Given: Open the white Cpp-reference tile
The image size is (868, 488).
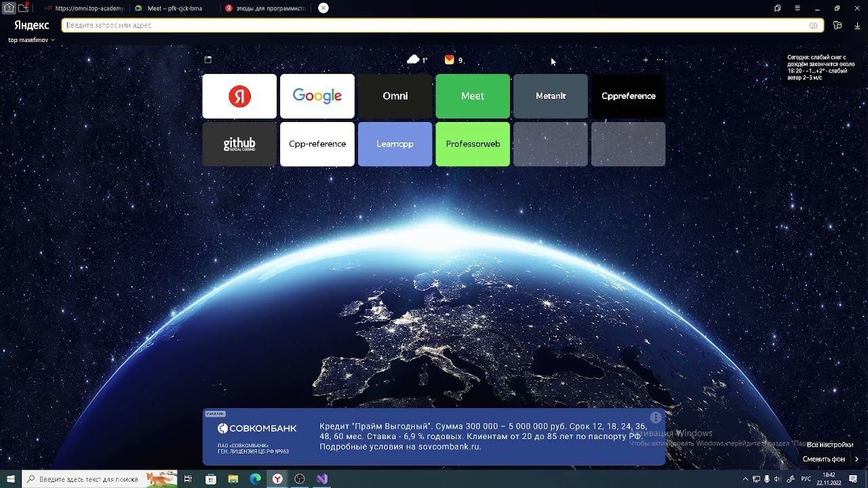Looking at the screenshot, I should (x=317, y=144).
